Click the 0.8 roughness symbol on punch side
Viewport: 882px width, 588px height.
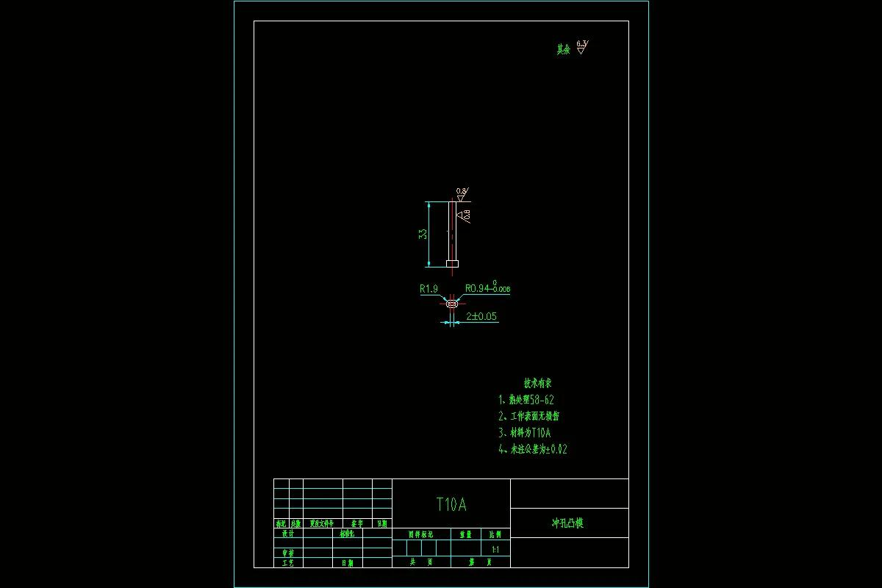[x=464, y=215]
